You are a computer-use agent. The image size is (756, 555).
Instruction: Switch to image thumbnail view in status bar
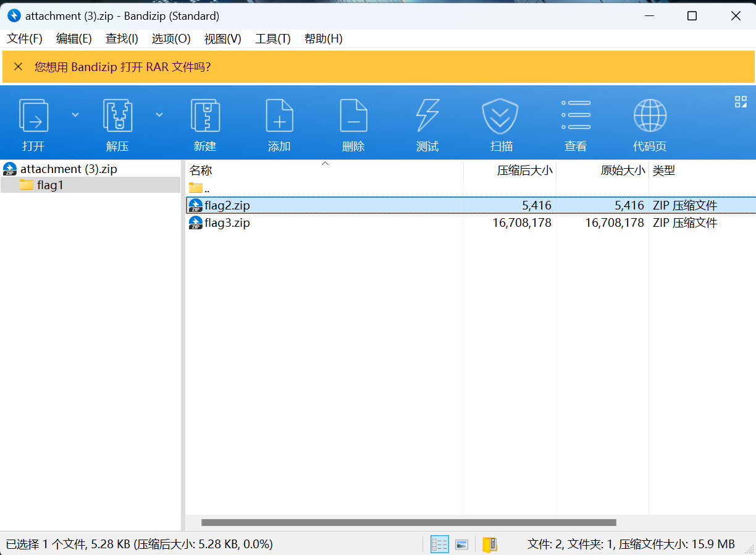(461, 544)
